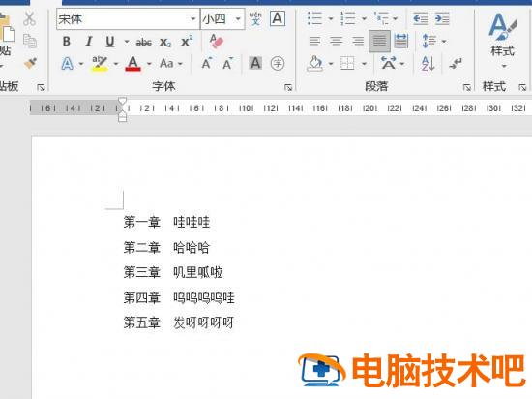Toggle Bold formatting
This screenshot has width=532, height=399.
pyautogui.click(x=67, y=42)
